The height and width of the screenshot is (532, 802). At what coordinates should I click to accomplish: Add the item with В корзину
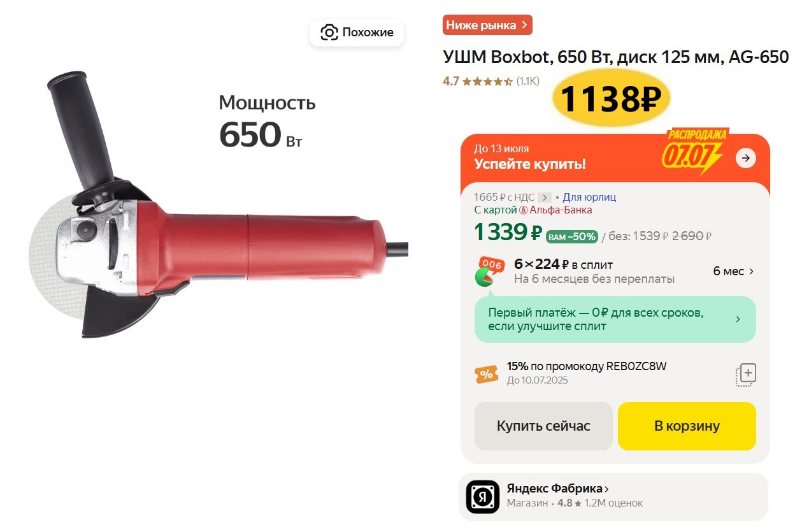687,426
